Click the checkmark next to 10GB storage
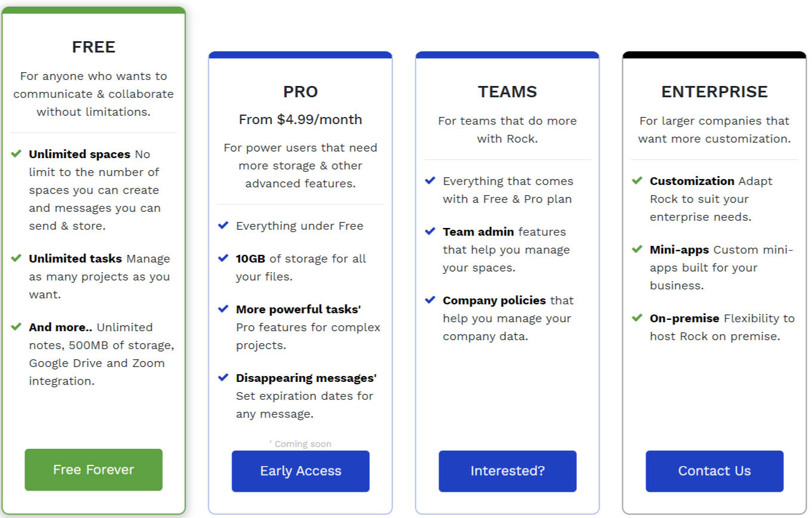 point(224,258)
